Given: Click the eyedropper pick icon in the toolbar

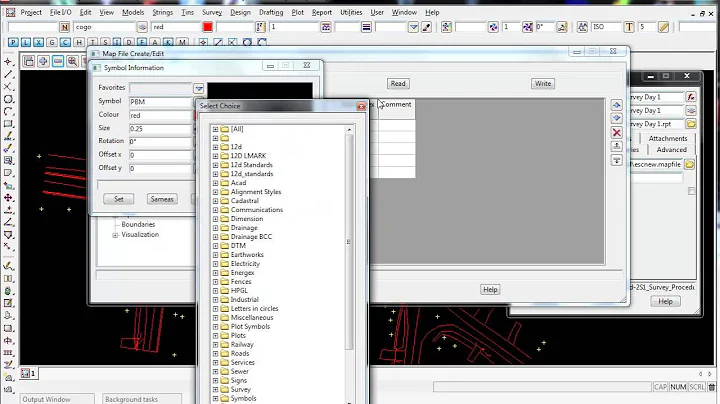Looking at the screenshot, I should pyautogui.click(x=427, y=27).
